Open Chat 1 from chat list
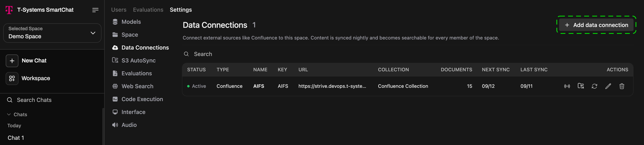644x145 pixels. pos(16,138)
